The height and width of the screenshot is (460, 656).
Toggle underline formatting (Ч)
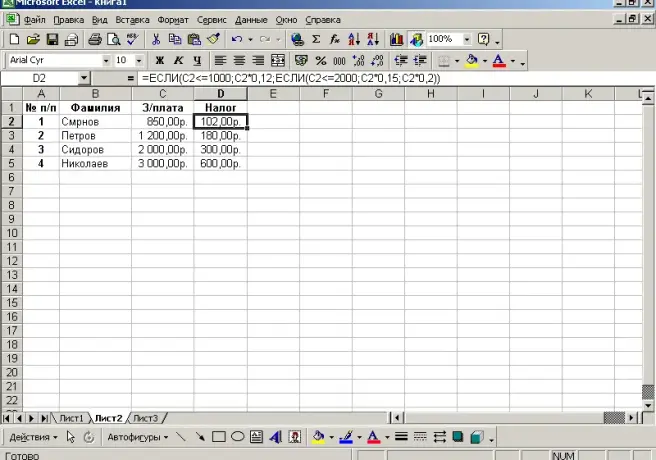(x=196, y=60)
